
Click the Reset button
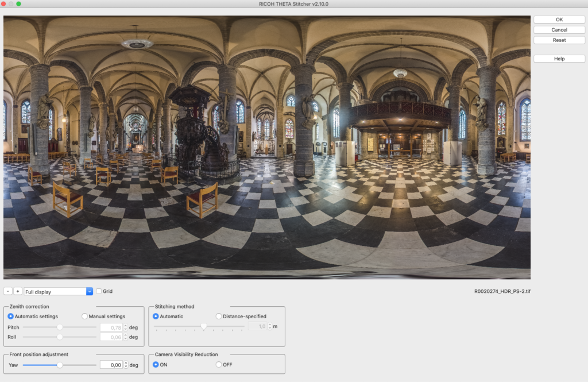point(559,40)
